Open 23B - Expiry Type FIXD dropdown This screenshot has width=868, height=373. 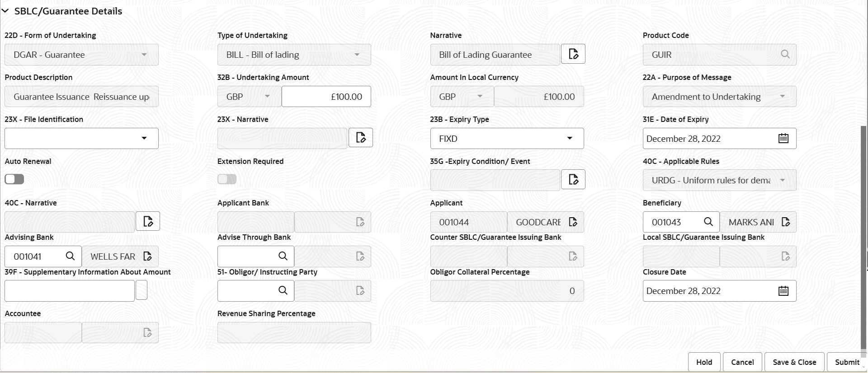pos(507,138)
